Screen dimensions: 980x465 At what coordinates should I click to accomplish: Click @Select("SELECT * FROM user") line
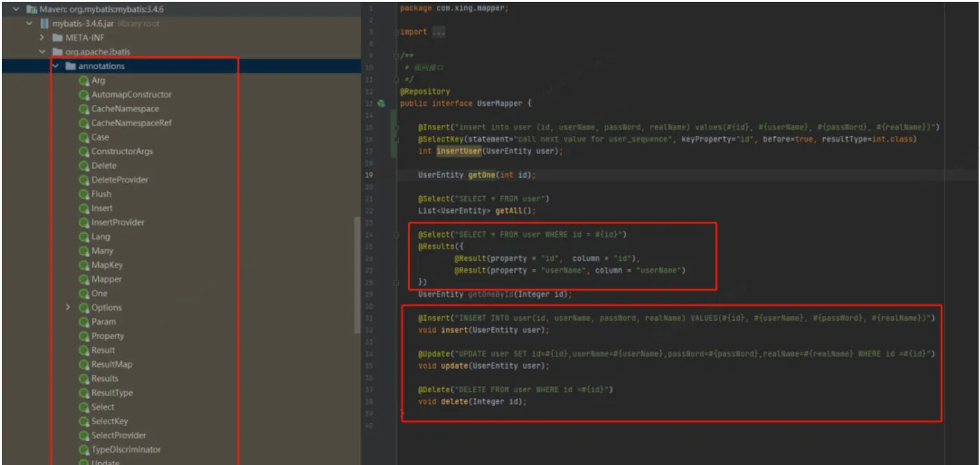[x=484, y=199]
